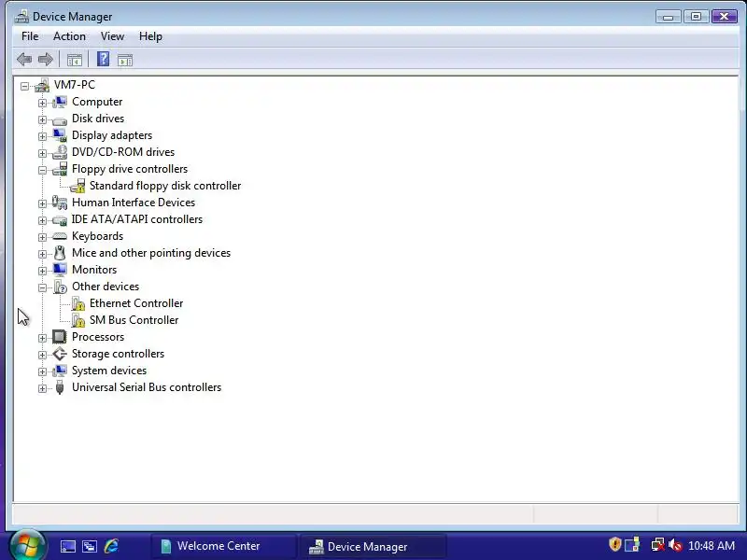The height and width of the screenshot is (560, 747).
Task: Select the SM Bus Controller label
Action: point(134,320)
